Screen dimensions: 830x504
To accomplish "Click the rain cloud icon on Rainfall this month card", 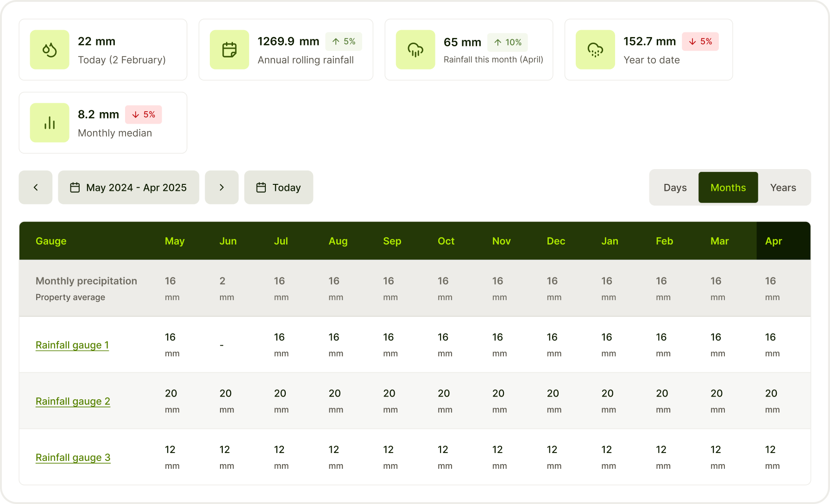I will pyautogui.click(x=415, y=50).
